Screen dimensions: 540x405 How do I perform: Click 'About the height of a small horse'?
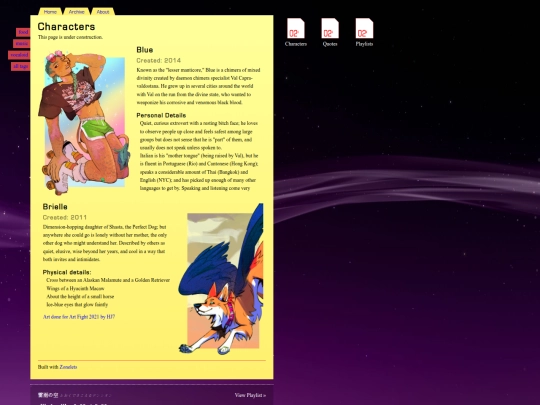point(80,297)
